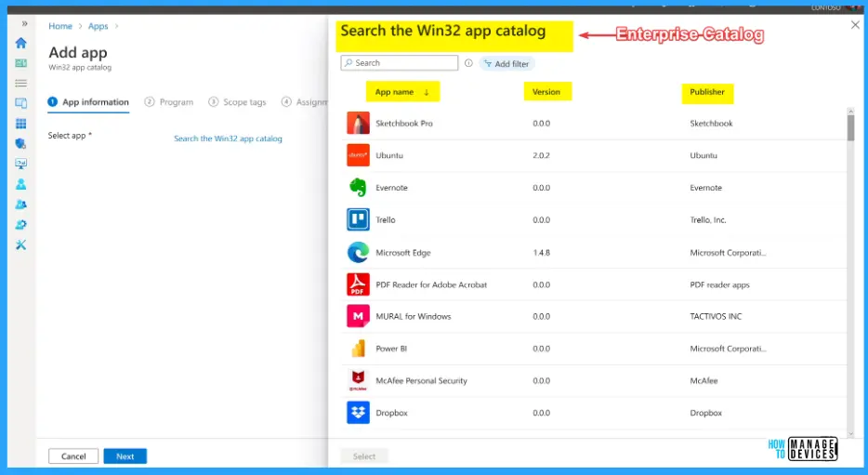Open Devices icon in the sidebar
This screenshot has width=868, height=475.
[21, 103]
